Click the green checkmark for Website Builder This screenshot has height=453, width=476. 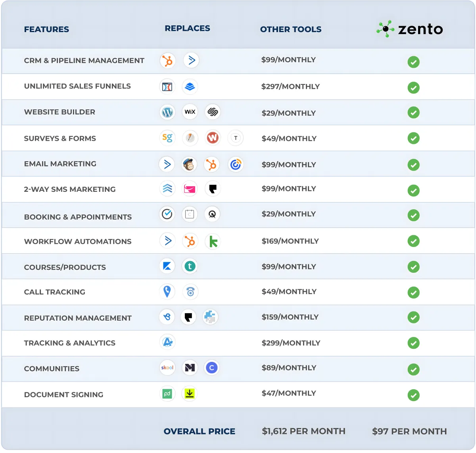(x=413, y=113)
